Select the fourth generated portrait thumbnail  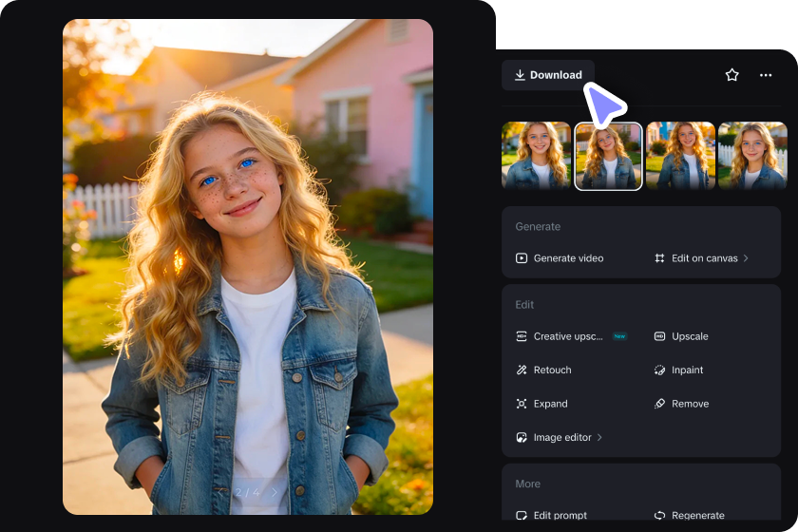(x=752, y=156)
